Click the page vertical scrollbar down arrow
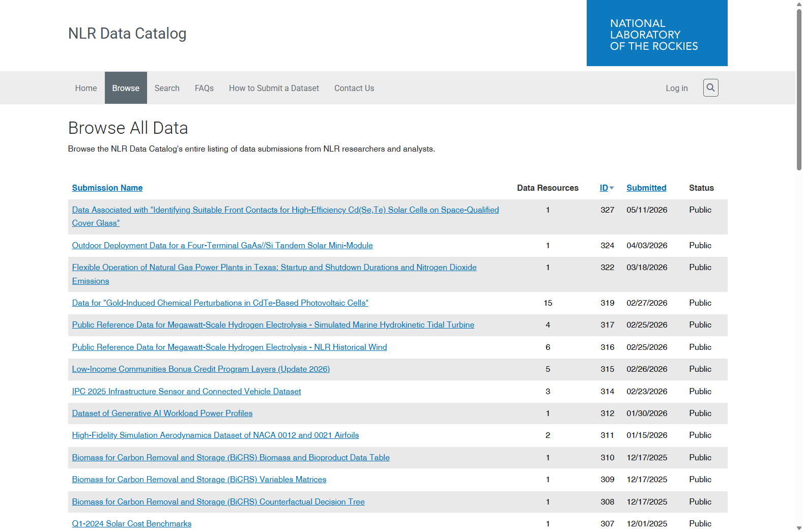The height and width of the screenshot is (532, 803). pos(799,528)
